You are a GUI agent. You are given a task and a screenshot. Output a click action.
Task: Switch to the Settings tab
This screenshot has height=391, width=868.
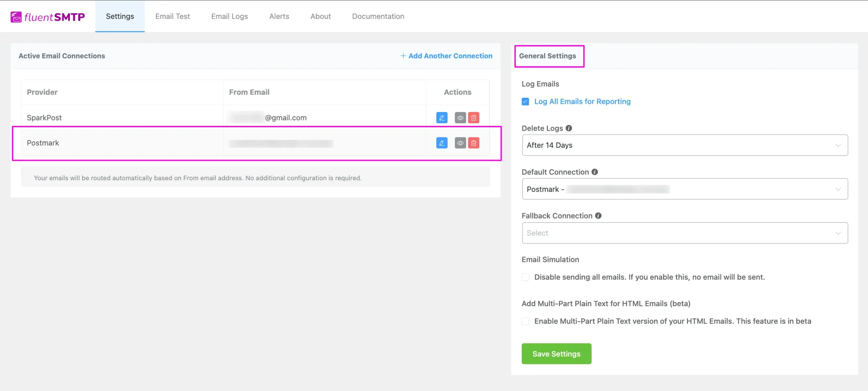(120, 16)
